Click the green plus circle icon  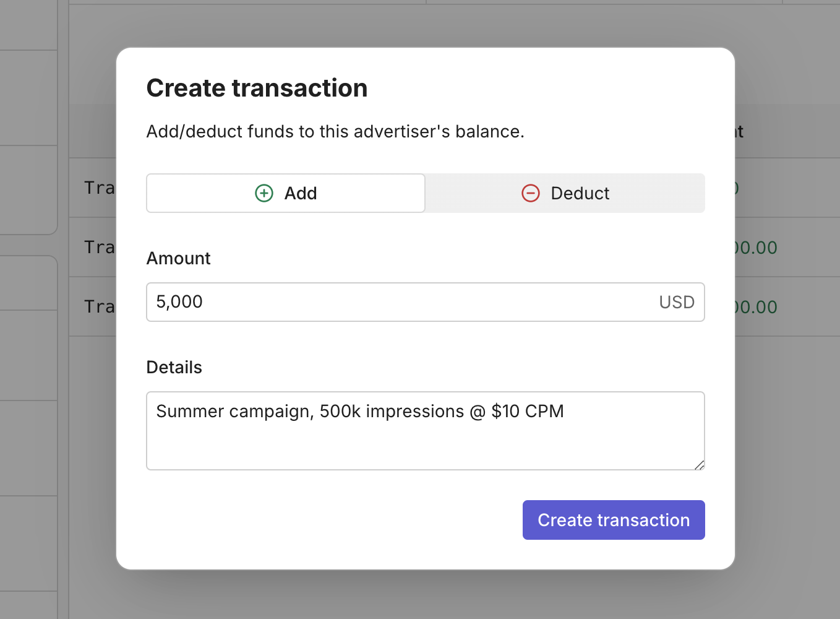[x=264, y=193]
